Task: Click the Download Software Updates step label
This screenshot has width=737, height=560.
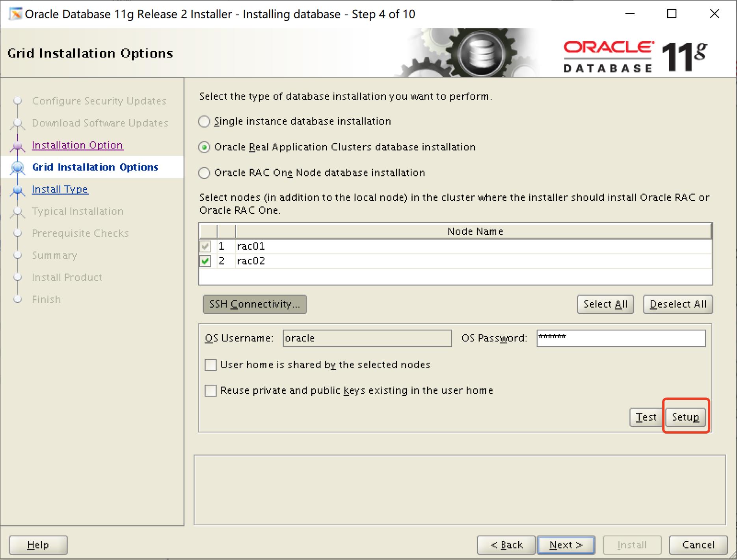Action: (x=100, y=123)
